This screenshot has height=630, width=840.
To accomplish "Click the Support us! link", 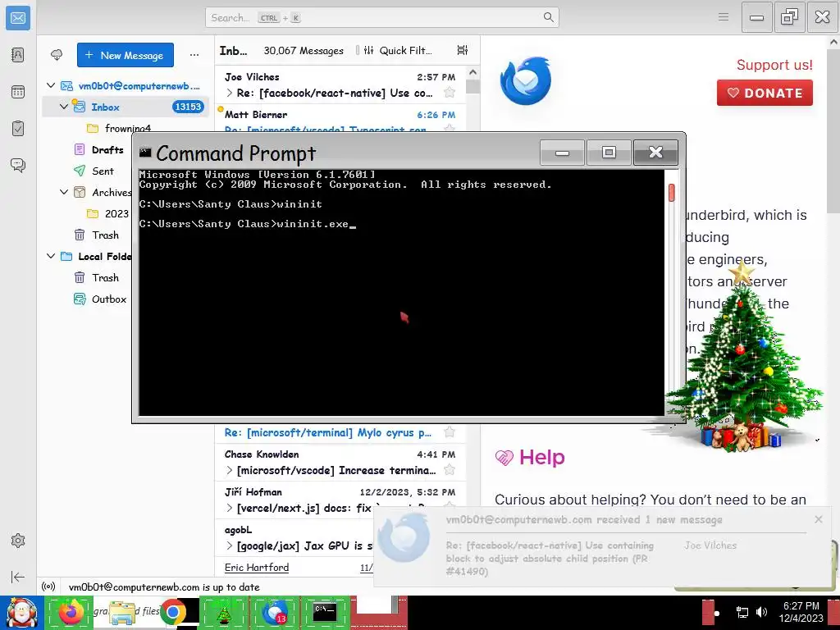I will (x=774, y=65).
